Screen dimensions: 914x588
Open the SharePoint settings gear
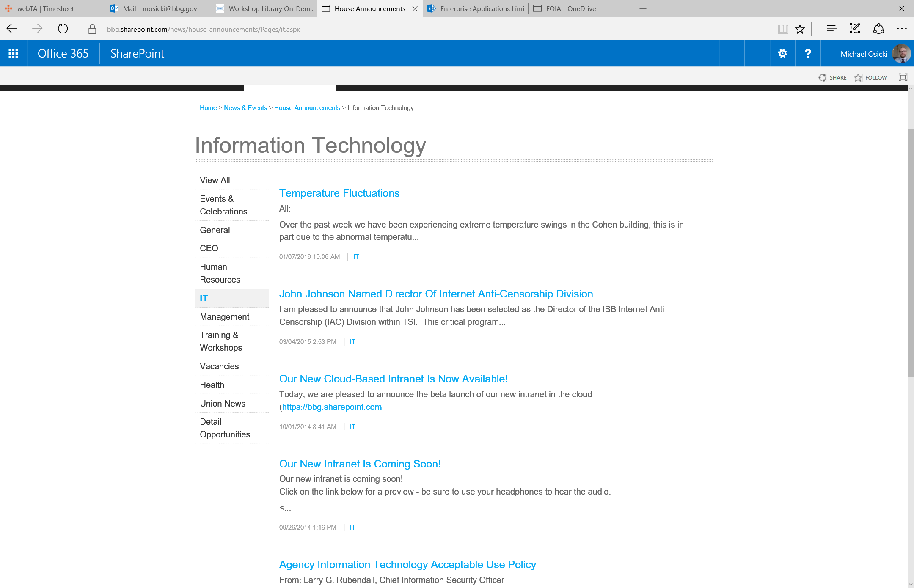782,53
